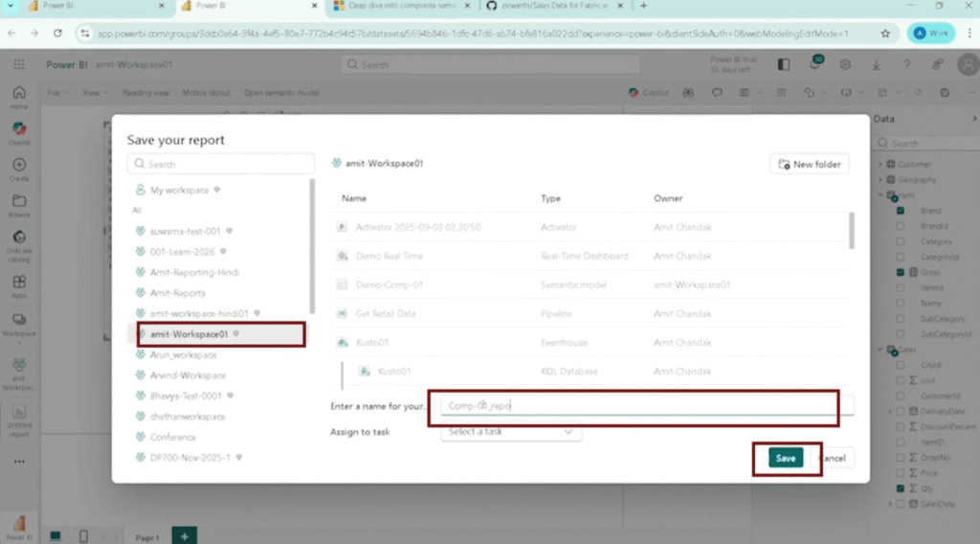Open the File menu
The width and height of the screenshot is (980, 544).
57,93
